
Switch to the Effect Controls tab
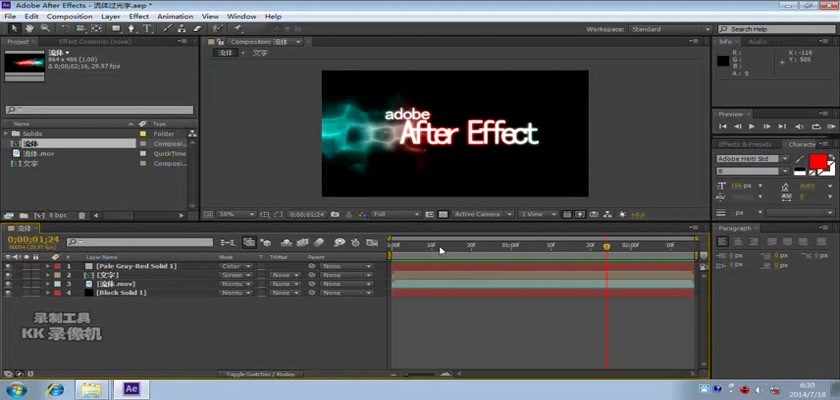click(95, 42)
